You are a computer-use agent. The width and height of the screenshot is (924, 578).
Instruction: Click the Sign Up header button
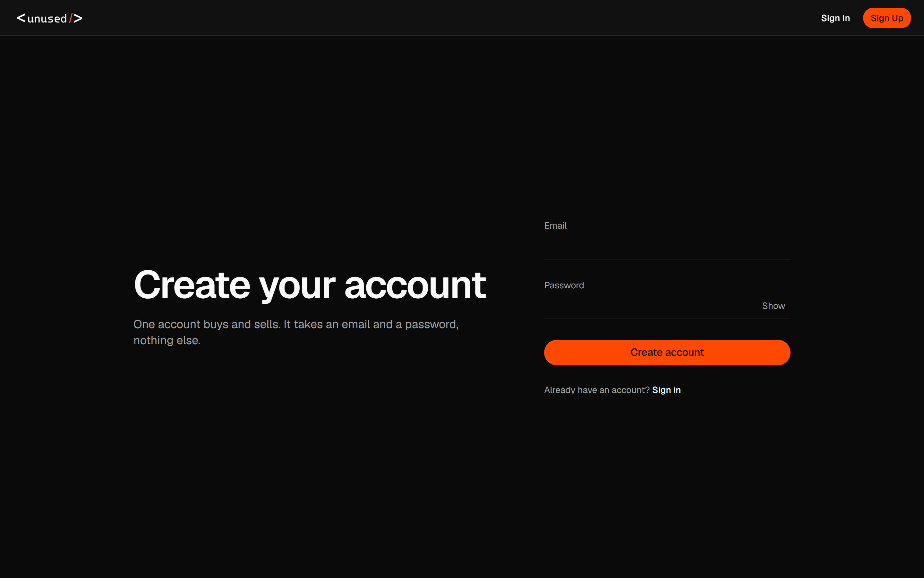(886, 18)
